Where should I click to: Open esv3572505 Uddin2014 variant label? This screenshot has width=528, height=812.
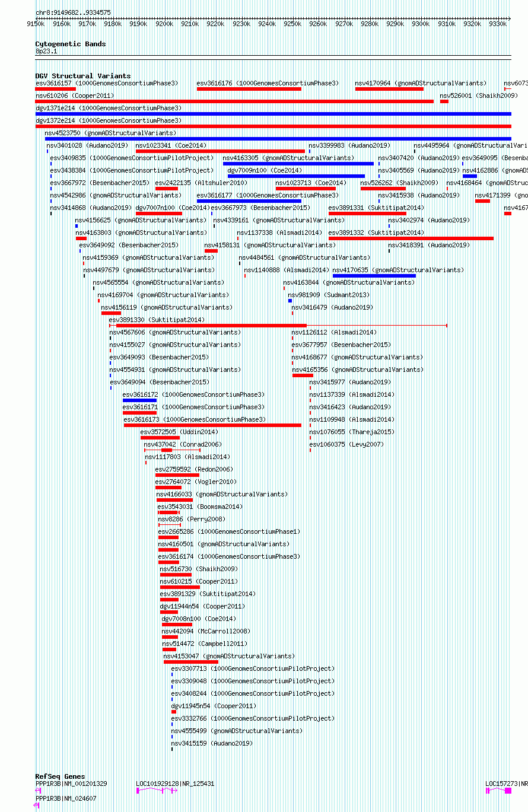click(x=179, y=432)
